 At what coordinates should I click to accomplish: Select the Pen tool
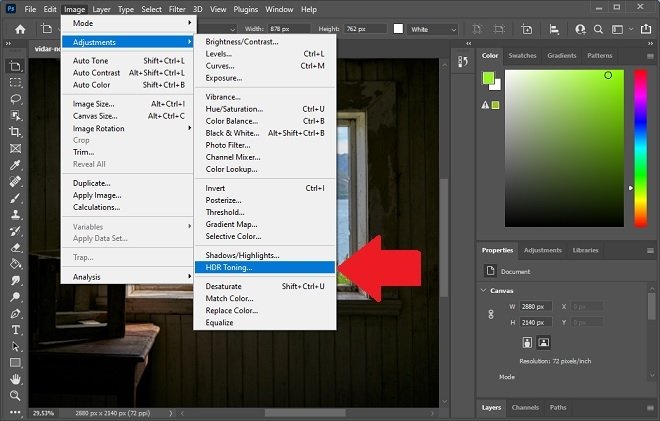pyautogui.click(x=15, y=314)
